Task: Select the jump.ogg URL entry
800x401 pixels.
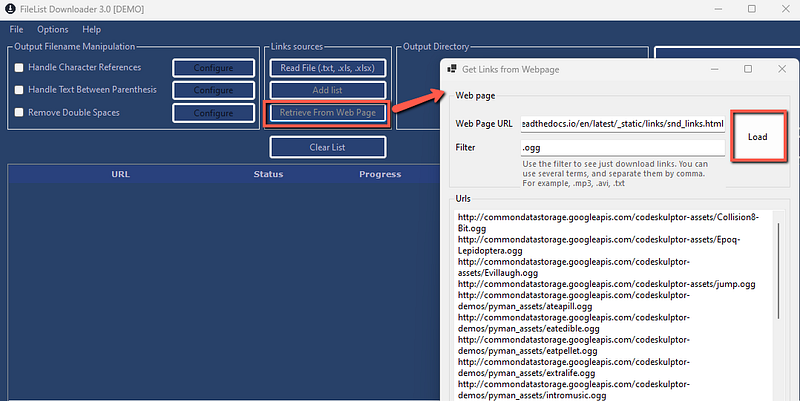Action: (x=607, y=284)
